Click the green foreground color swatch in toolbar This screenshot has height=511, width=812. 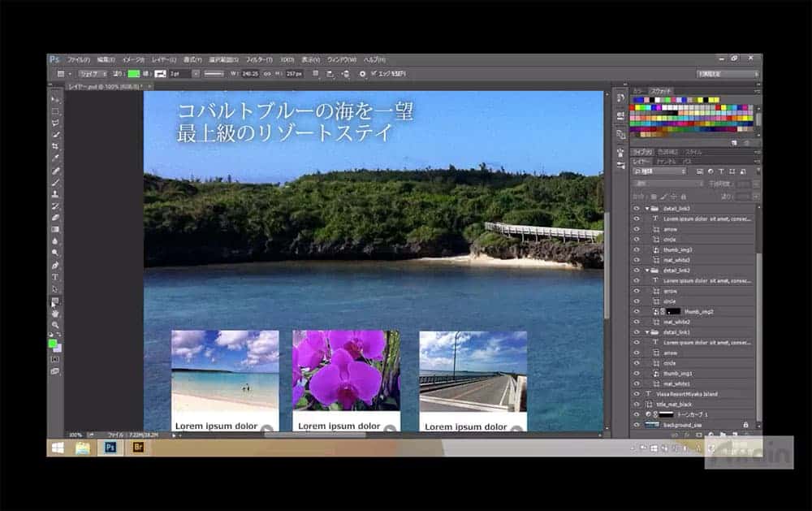[x=52, y=343]
